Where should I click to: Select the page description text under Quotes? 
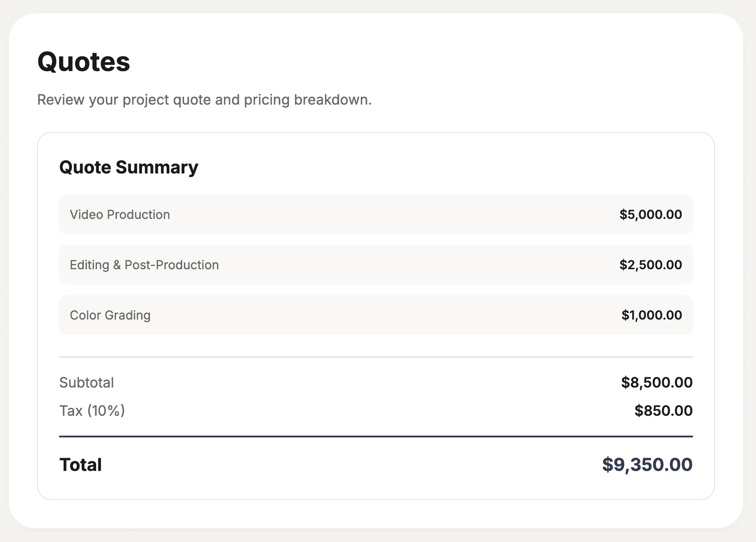coord(204,100)
